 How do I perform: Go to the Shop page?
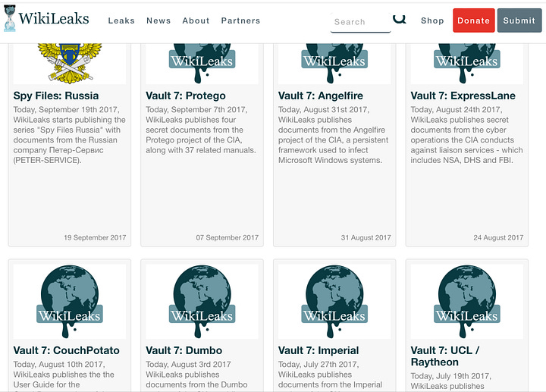pos(432,20)
